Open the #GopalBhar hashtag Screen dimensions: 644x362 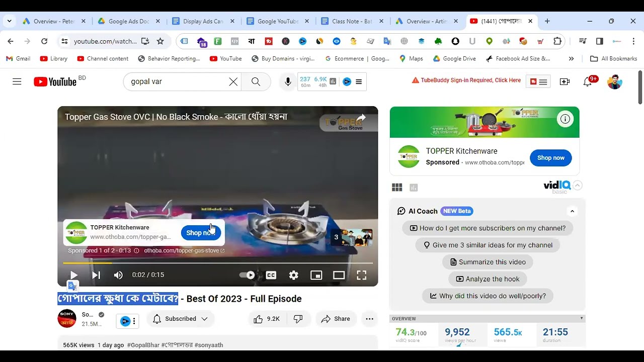tap(143, 345)
